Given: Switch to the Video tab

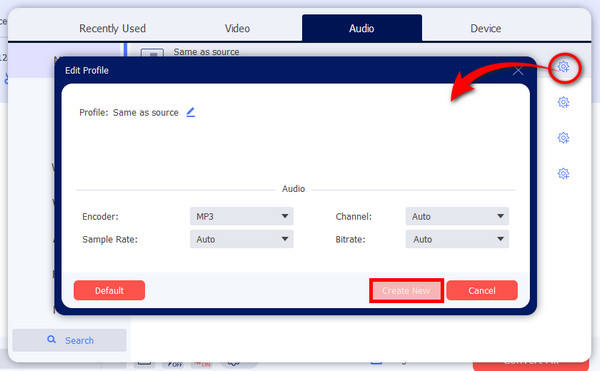Looking at the screenshot, I should 237,28.
